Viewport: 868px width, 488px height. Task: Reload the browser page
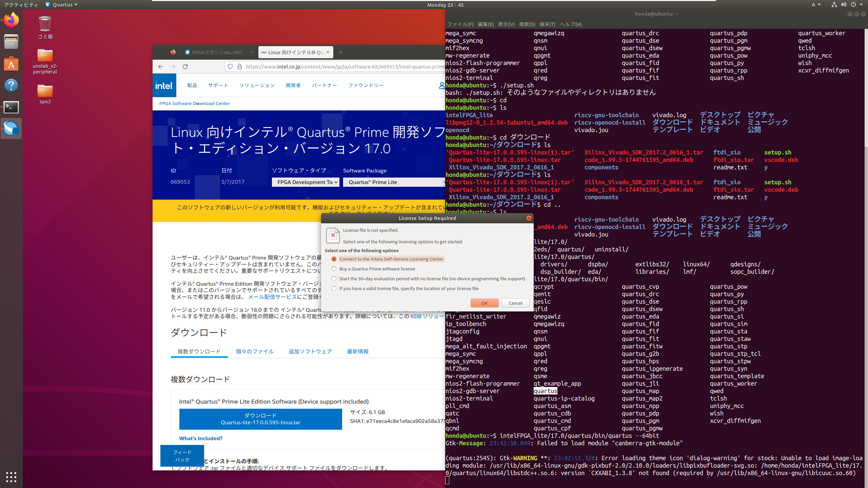coord(185,67)
